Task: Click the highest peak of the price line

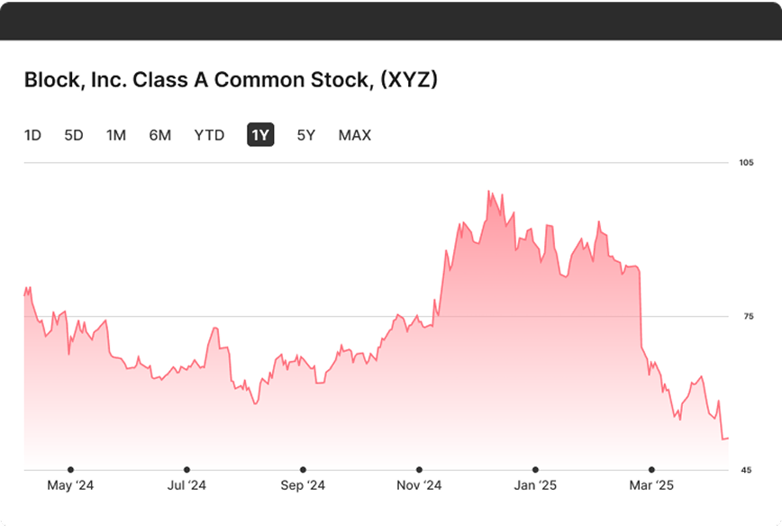Action: pos(488,191)
